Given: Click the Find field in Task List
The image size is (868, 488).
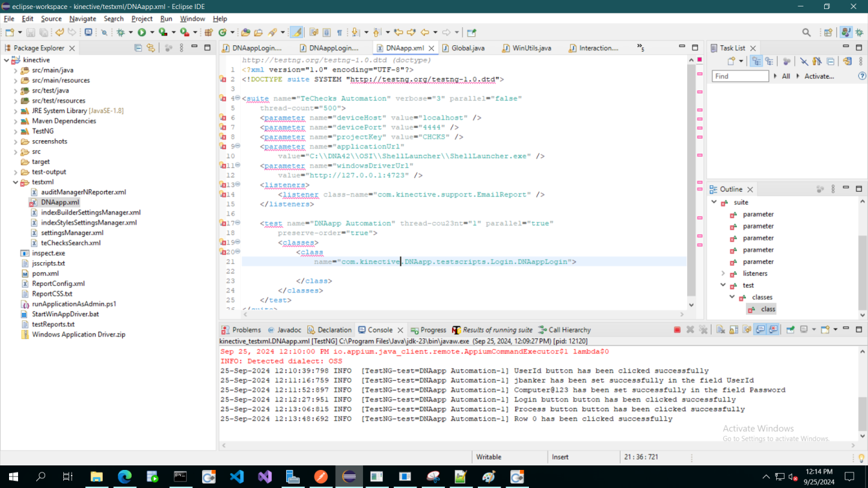Looking at the screenshot, I should (739, 76).
